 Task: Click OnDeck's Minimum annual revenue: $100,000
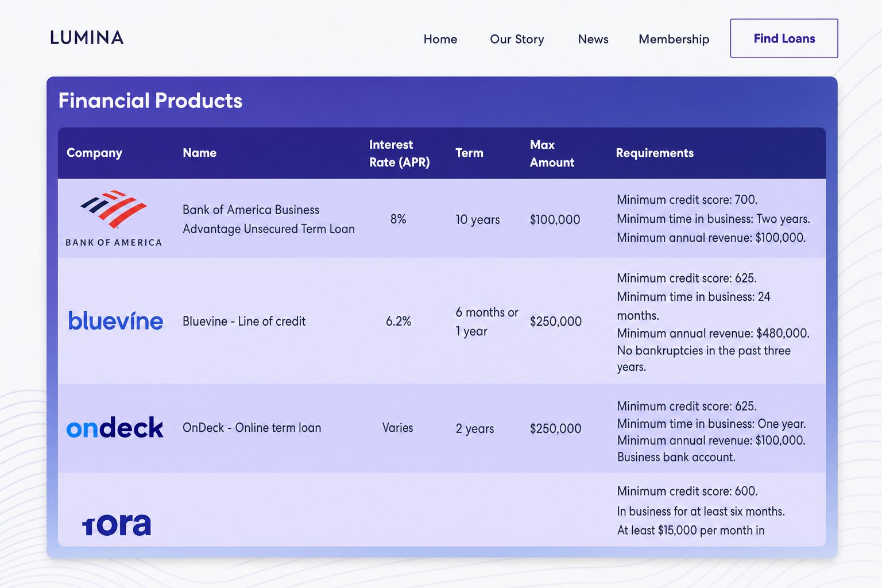pyautogui.click(x=711, y=440)
